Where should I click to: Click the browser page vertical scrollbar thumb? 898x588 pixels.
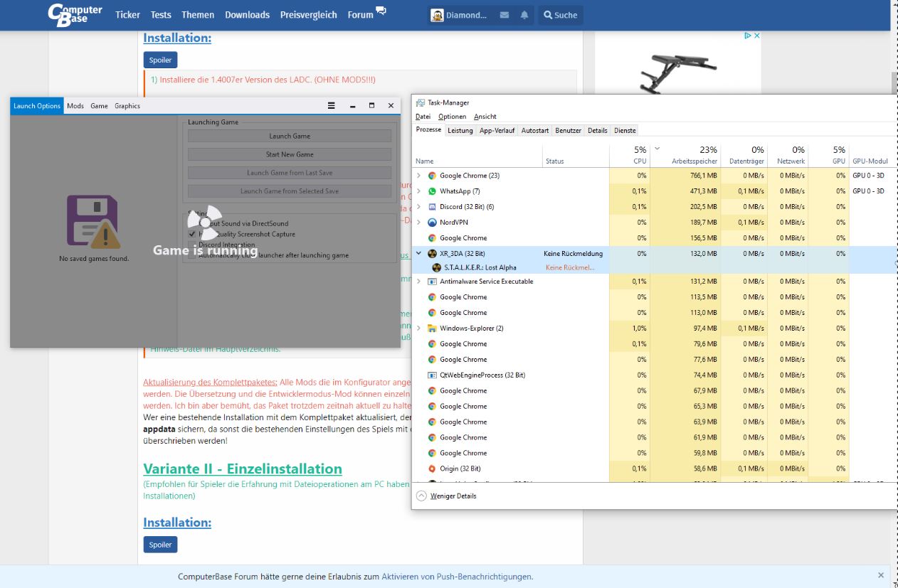[894, 82]
